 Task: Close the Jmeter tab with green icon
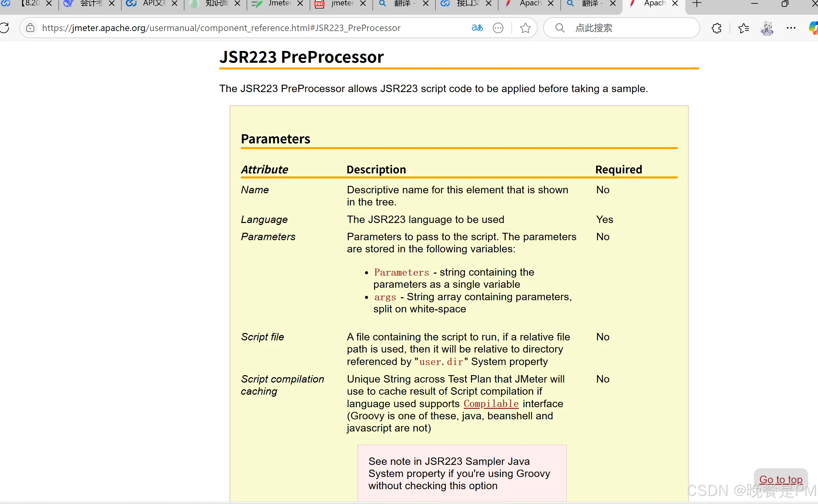[300, 3]
